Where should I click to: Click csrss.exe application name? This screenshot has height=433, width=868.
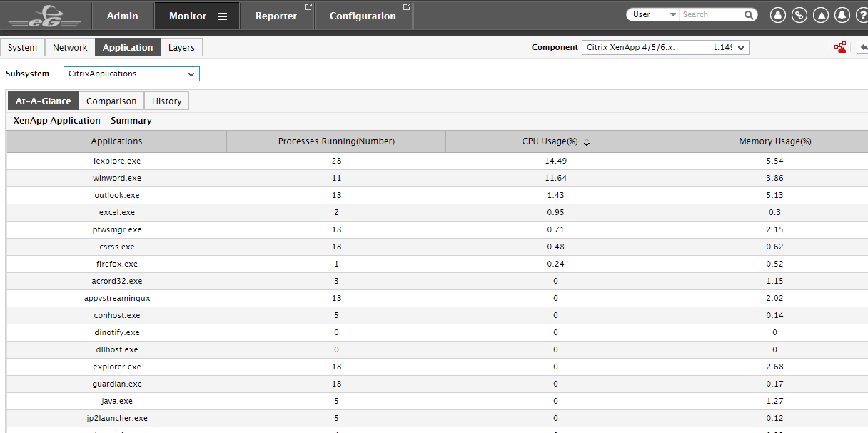[x=117, y=247]
